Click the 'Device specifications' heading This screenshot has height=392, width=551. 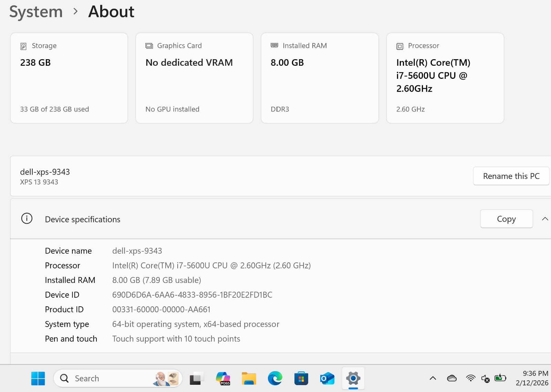(83, 220)
